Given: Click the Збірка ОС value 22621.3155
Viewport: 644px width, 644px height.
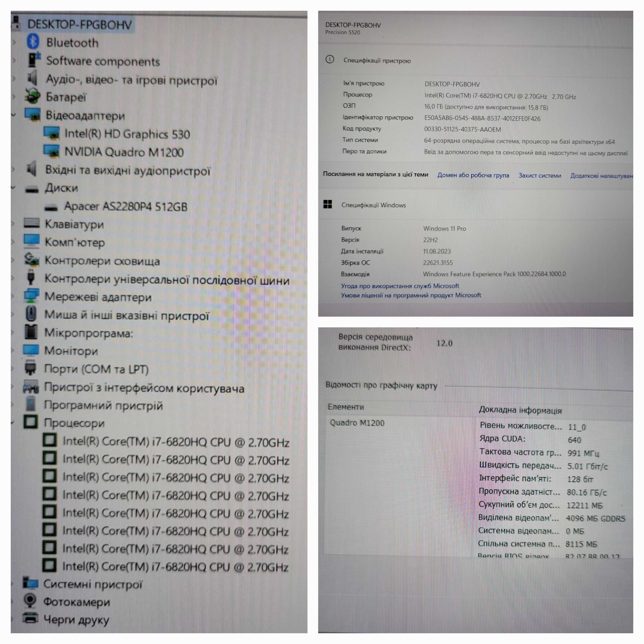Looking at the screenshot, I should (x=438, y=262).
